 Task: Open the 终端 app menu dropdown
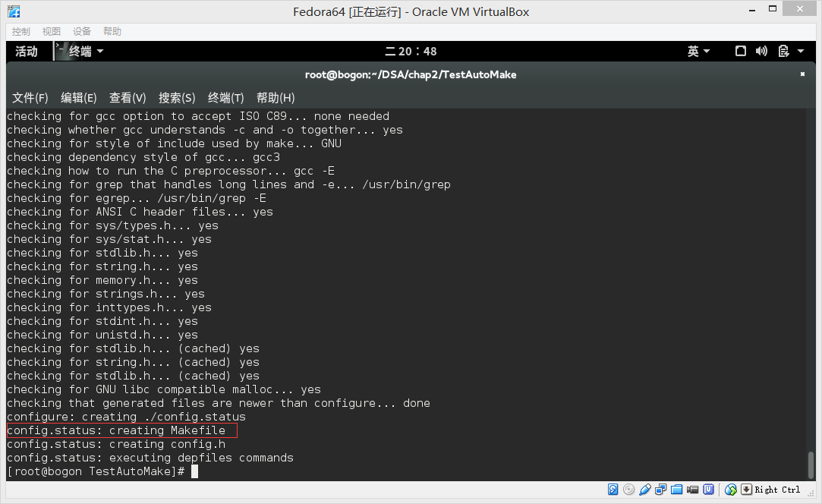[79, 51]
